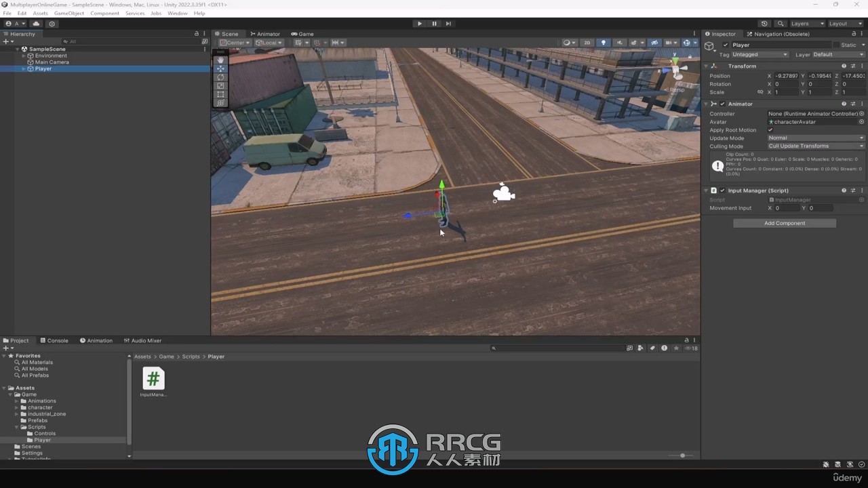Open snap increment settings
868x488 pixels.
tap(337, 43)
